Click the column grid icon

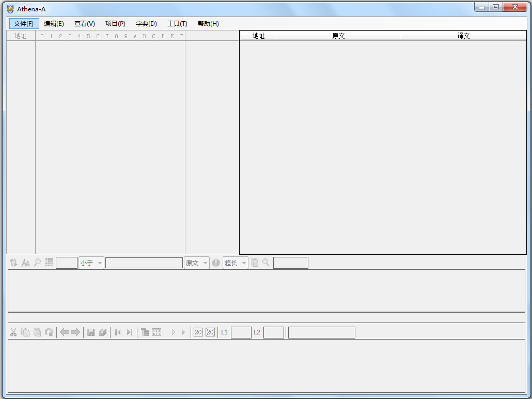tap(157, 332)
